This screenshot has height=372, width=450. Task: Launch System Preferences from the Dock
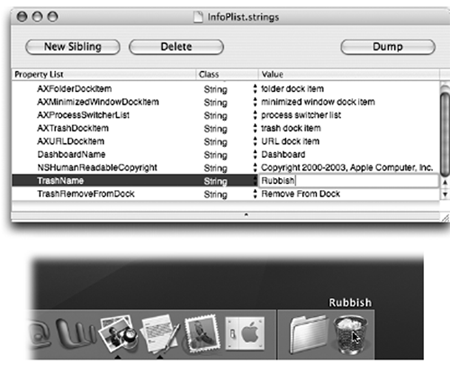click(x=245, y=333)
